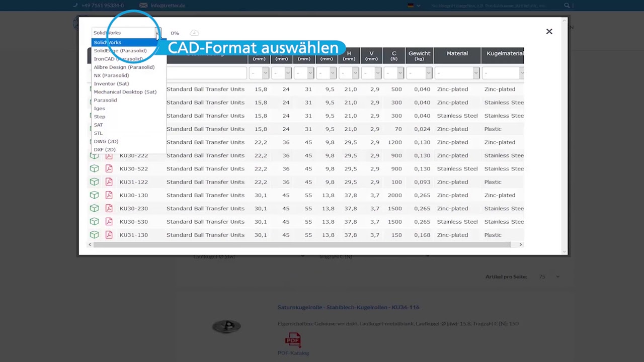Open the V (mm) column filter dropdown

click(371, 73)
